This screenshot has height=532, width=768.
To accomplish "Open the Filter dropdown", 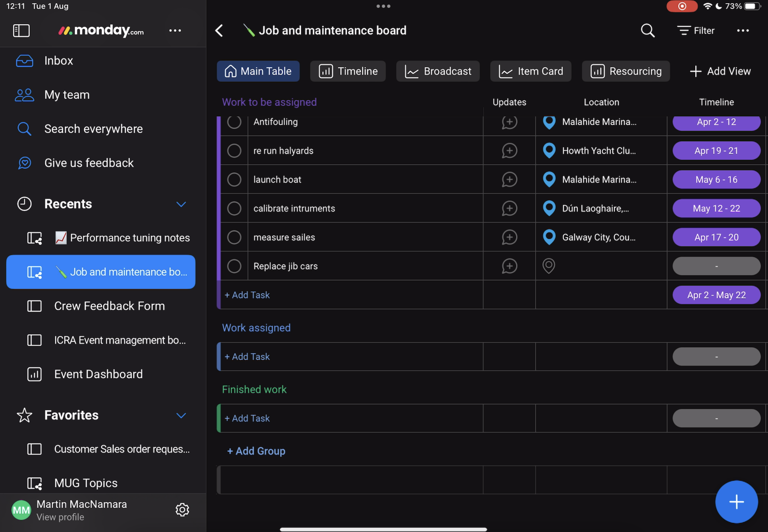I will click(x=696, y=31).
